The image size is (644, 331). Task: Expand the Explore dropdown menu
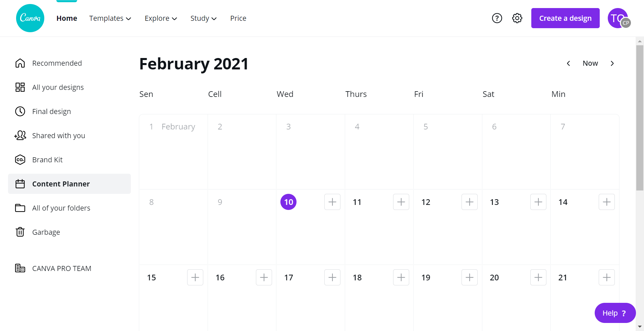click(161, 18)
